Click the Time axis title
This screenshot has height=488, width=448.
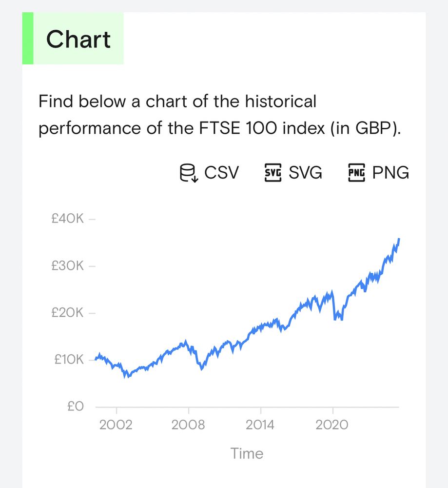click(247, 453)
